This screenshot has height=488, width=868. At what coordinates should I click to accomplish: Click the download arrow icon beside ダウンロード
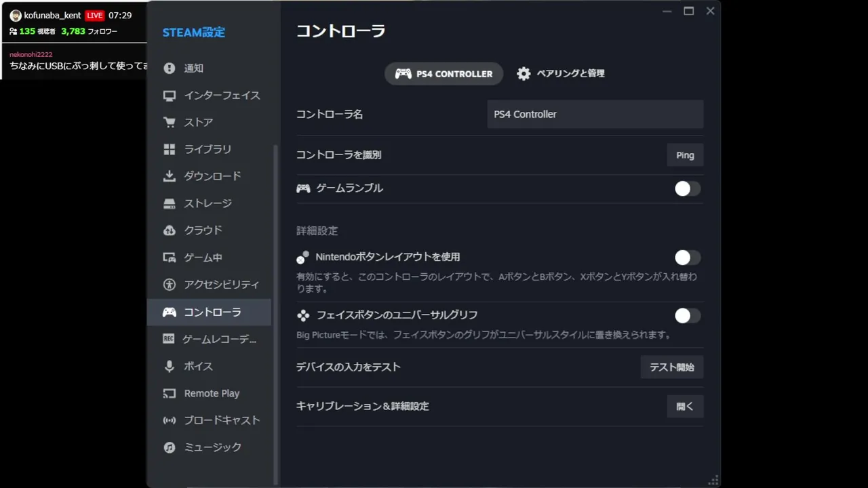click(x=170, y=176)
